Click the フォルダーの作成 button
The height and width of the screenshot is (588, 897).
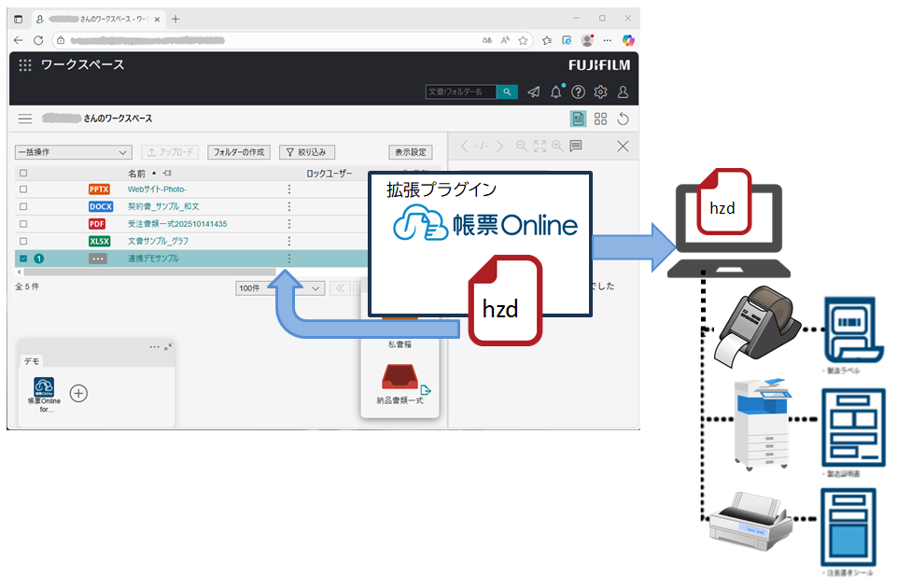click(x=239, y=152)
